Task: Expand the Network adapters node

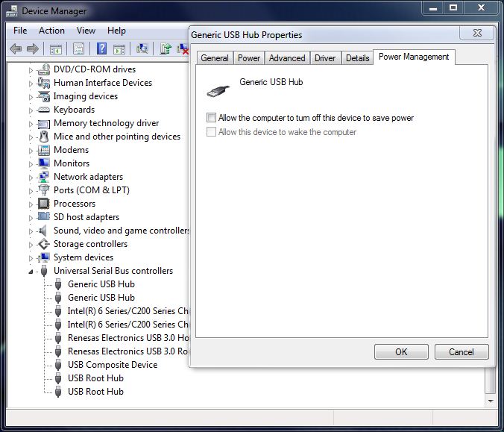Action: tap(31, 178)
